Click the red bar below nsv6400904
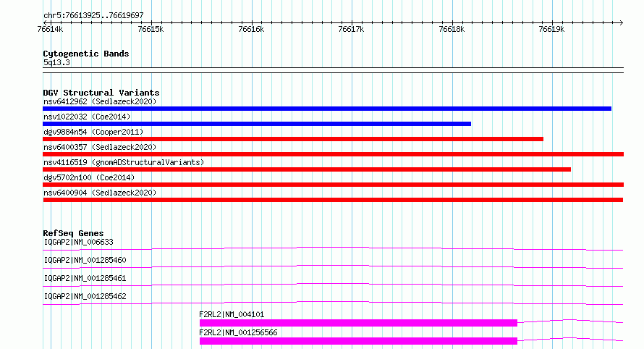 click(333, 200)
